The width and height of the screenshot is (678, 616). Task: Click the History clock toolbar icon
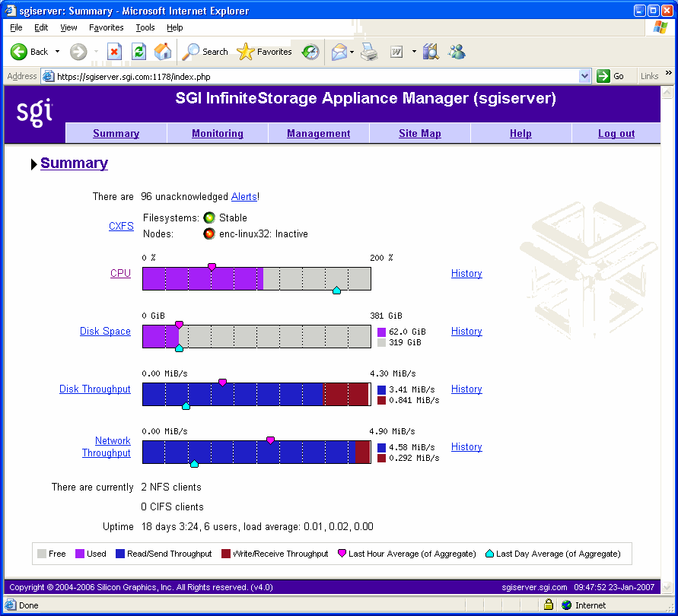coord(310,52)
